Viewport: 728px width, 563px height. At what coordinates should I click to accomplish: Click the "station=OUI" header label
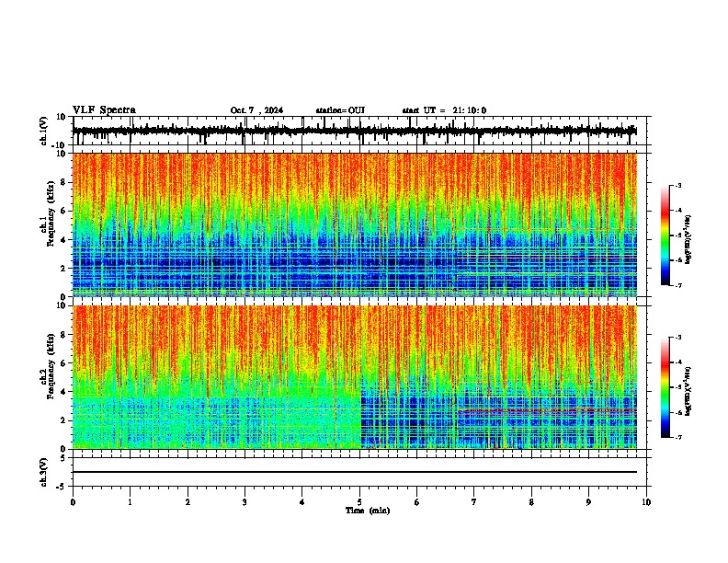[x=340, y=110]
